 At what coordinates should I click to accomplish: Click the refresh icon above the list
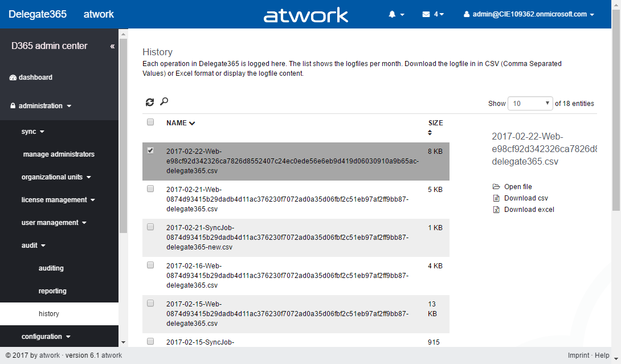(150, 102)
